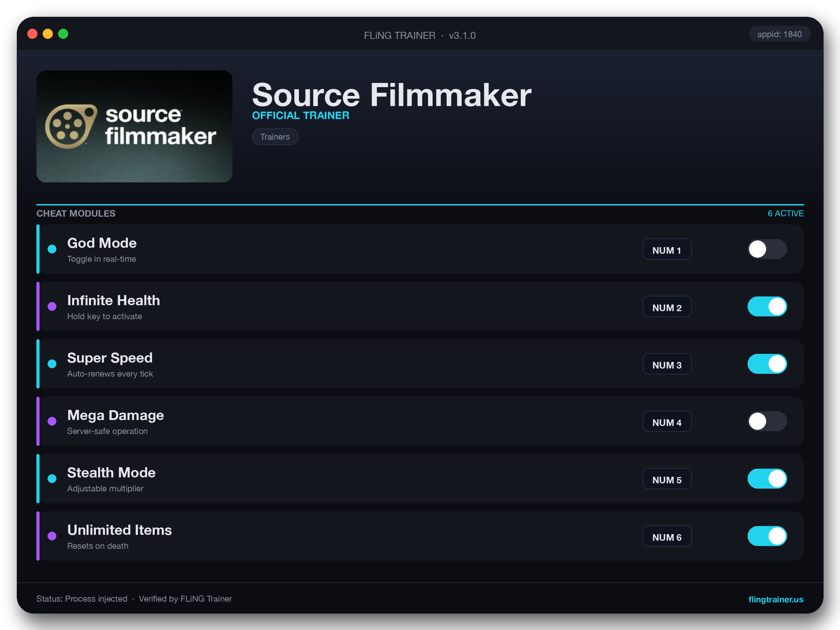Switch off Stealth Mode toggle
The height and width of the screenshot is (630, 840).
(767, 478)
